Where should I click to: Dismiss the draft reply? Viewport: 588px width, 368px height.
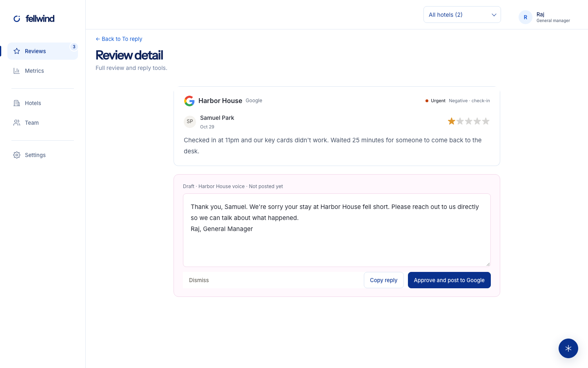coord(199,280)
